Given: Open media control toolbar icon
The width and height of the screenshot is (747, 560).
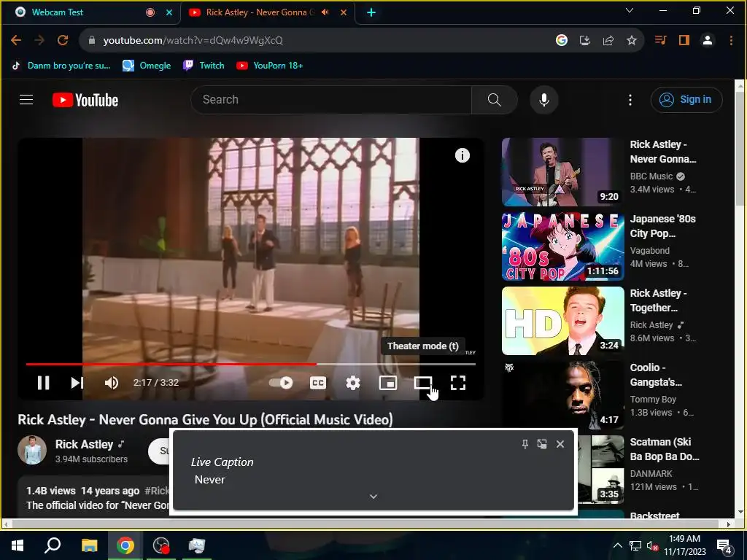Looking at the screenshot, I should (x=660, y=40).
